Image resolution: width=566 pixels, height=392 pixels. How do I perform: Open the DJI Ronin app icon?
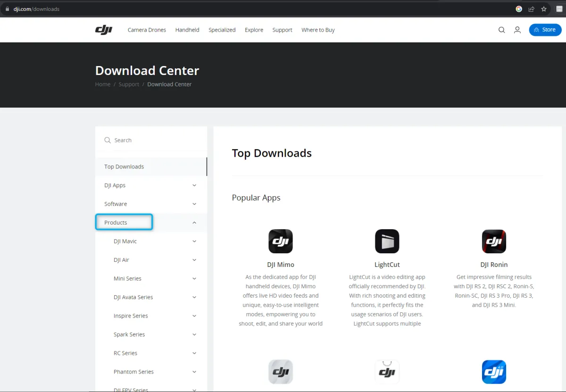(494, 241)
